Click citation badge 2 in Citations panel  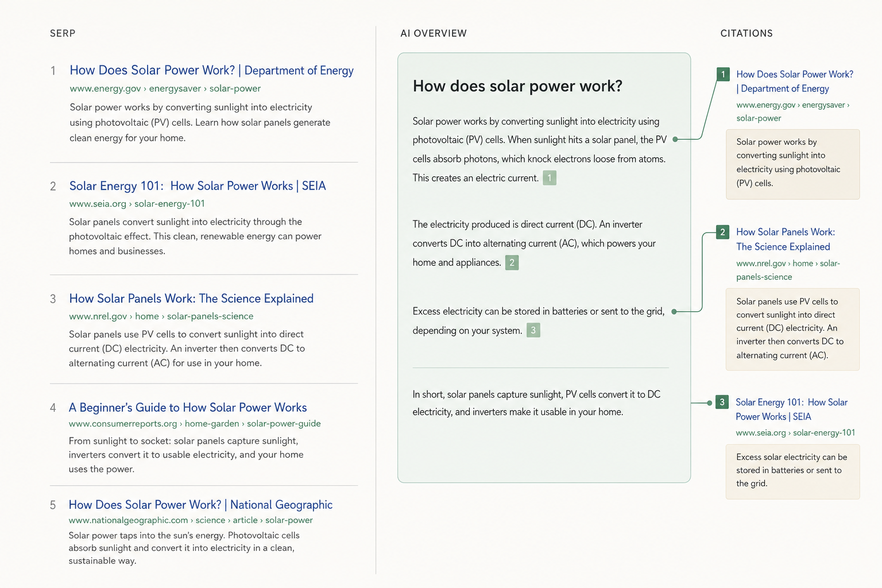723,232
